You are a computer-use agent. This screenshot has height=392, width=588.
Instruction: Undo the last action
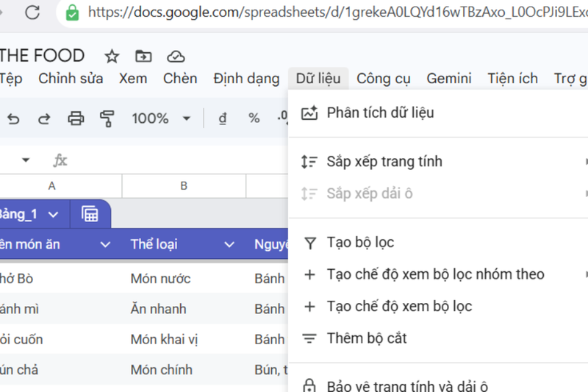13,119
